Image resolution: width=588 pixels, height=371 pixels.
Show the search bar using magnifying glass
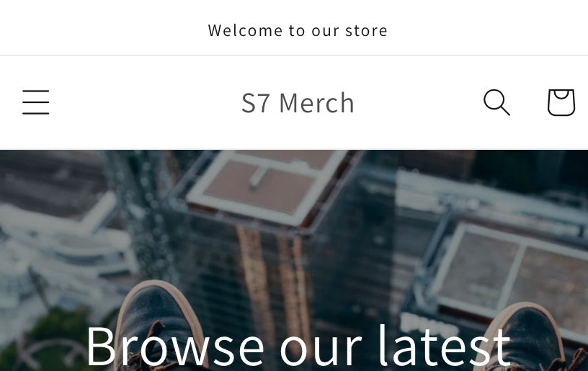[496, 102]
